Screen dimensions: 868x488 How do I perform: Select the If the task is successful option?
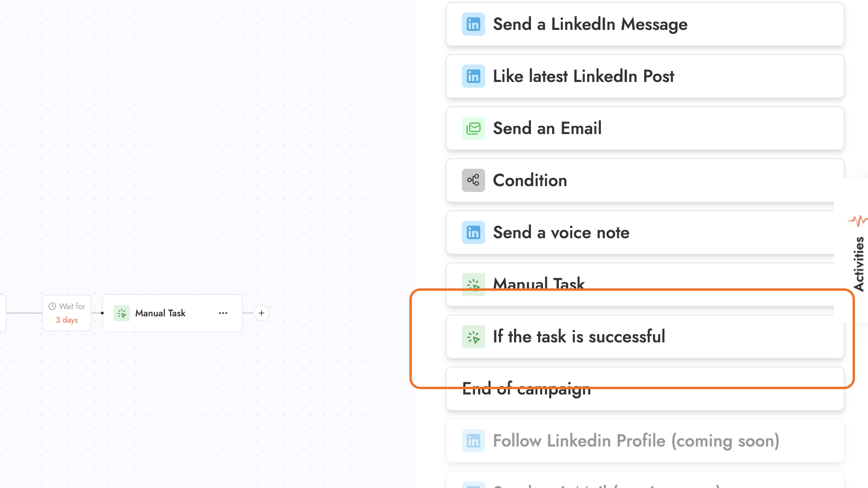645,337
